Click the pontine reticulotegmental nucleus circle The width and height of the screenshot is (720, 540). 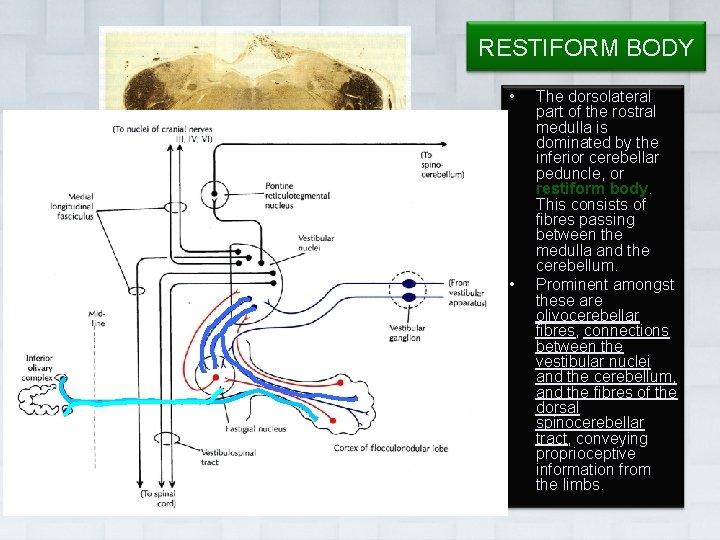(x=214, y=194)
